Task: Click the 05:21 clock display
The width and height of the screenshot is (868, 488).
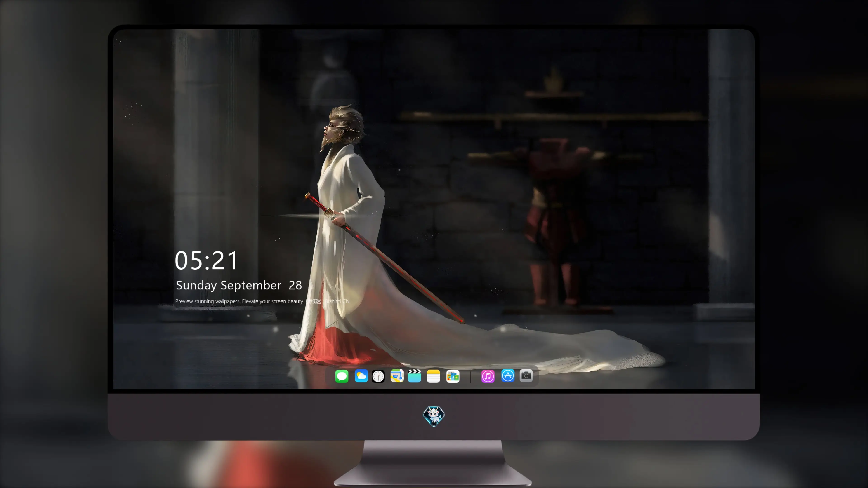Action: [206, 260]
